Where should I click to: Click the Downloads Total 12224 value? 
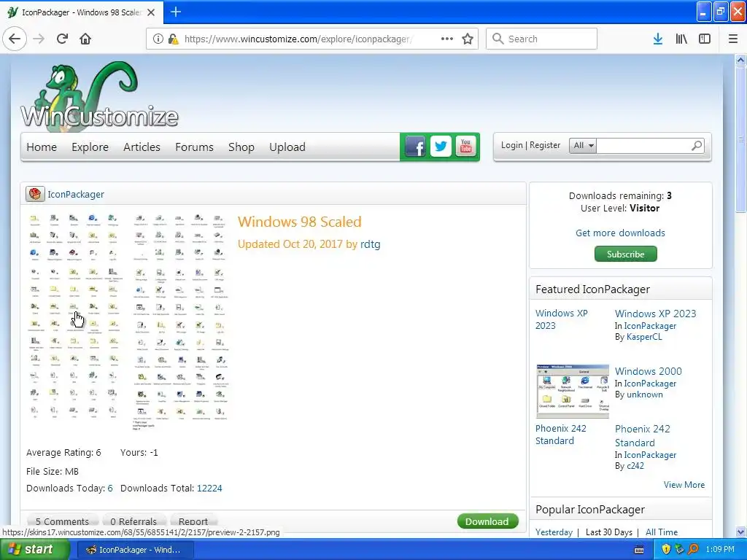pyautogui.click(x=209, y=488)
